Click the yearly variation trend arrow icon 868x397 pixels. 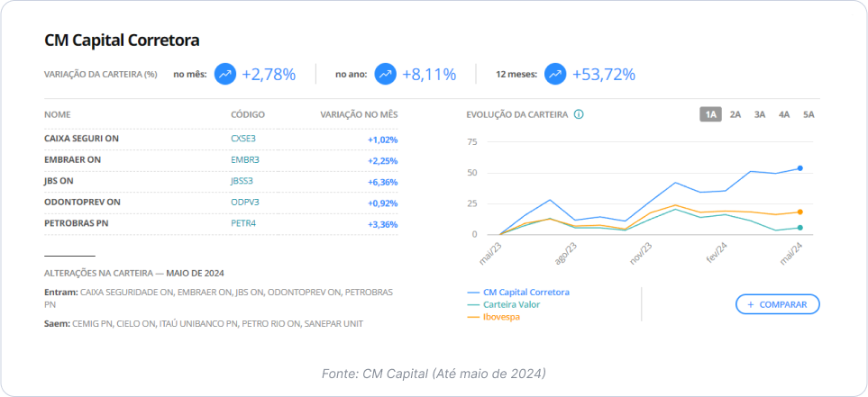point(385,74)
